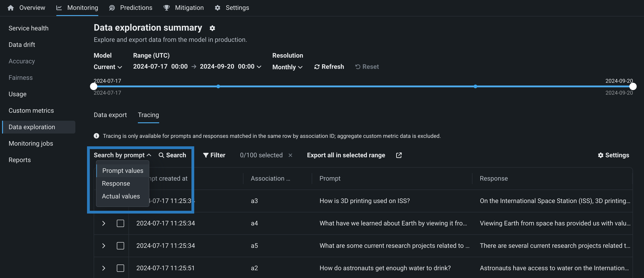Check the checkbox for row a4

120,223
